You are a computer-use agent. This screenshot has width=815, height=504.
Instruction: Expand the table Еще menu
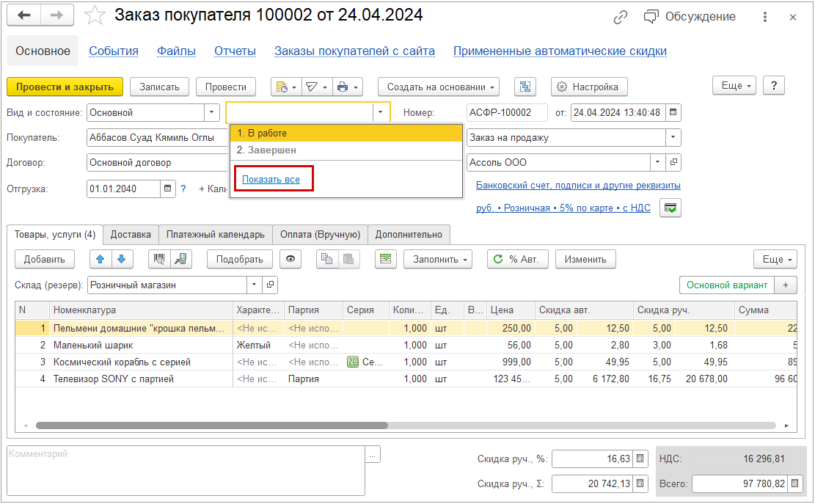(775, 259)
